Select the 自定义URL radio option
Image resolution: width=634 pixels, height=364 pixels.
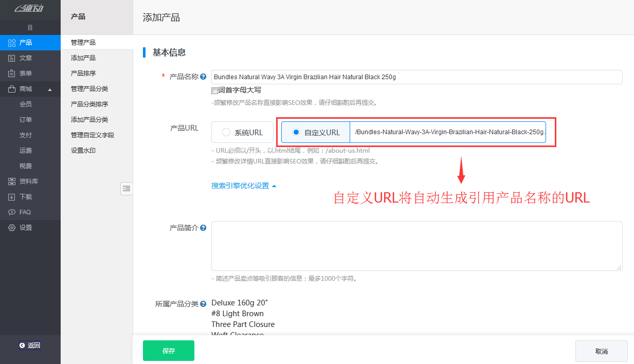coord(296,133)
